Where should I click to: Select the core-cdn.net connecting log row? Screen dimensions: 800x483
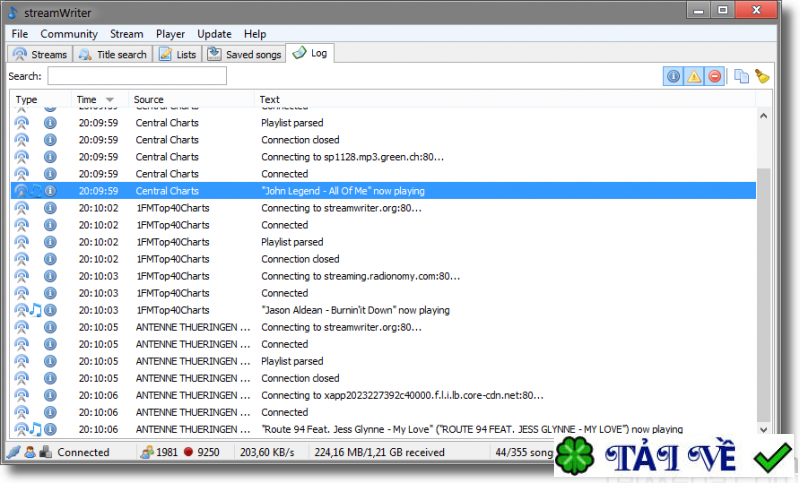pos(383,395)
